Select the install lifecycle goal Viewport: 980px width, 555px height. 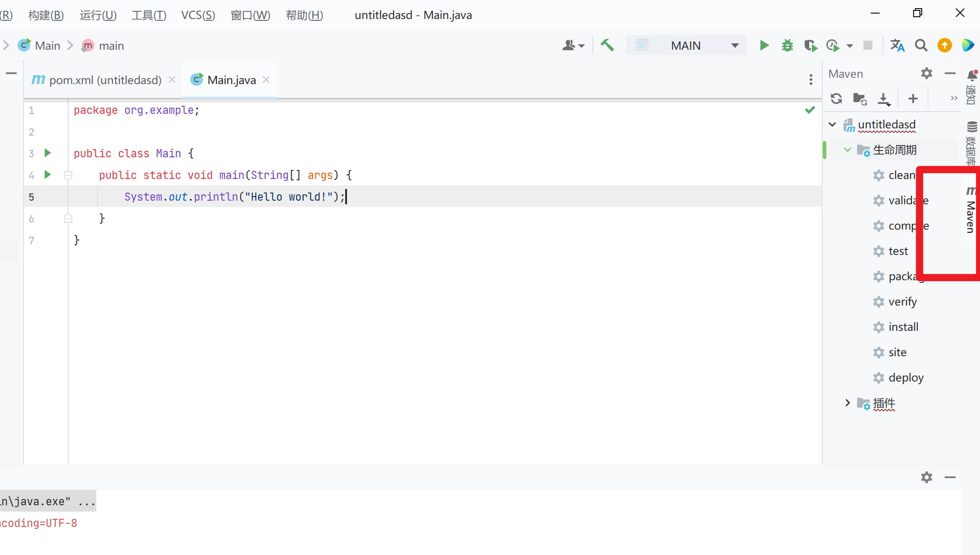pos(896,327)
